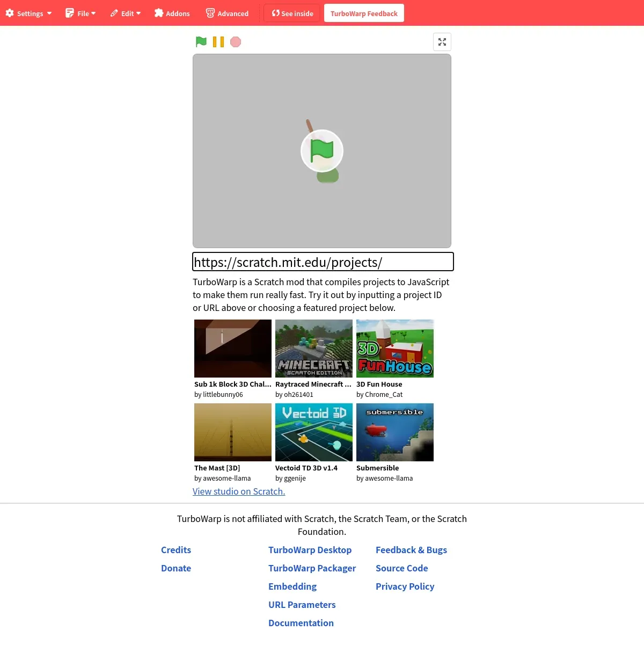644x645 pixels.
Task: Open Raytraced Minecraft project thumbnail
Action: click(314, 349)
